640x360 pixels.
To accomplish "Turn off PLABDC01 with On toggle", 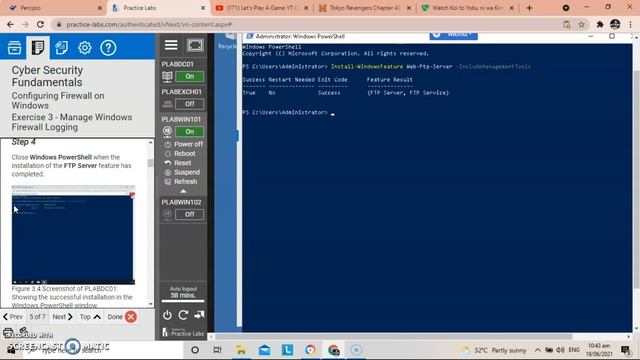I will coord(189,76).
